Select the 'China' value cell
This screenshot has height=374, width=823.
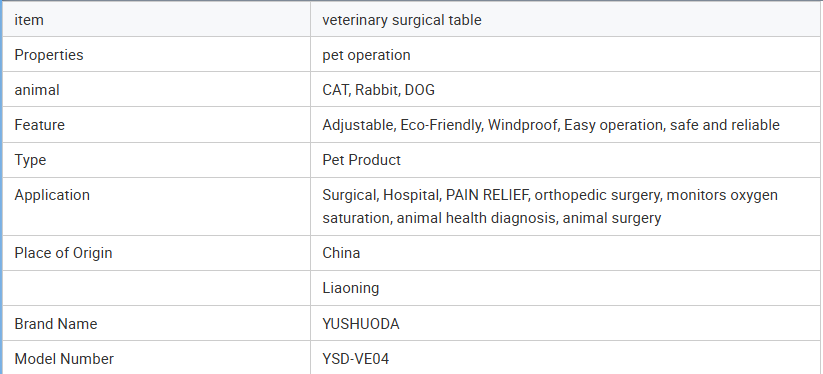[565, 253]
